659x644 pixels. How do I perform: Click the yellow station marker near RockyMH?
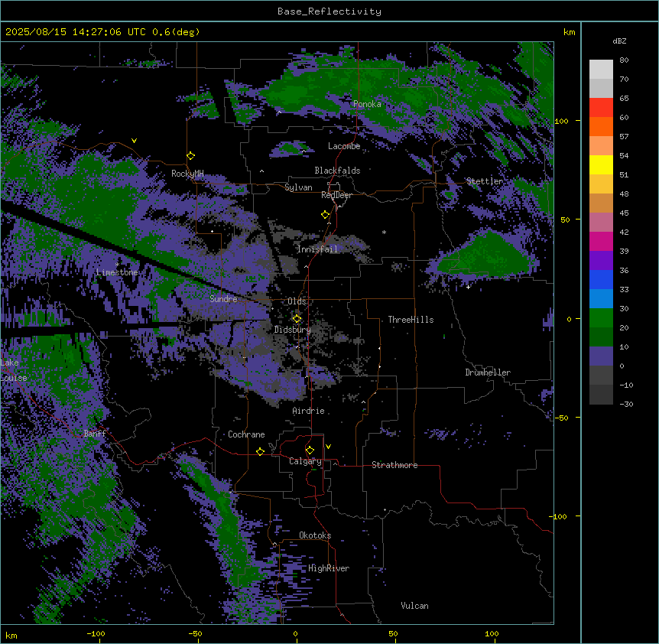point(191,156)
